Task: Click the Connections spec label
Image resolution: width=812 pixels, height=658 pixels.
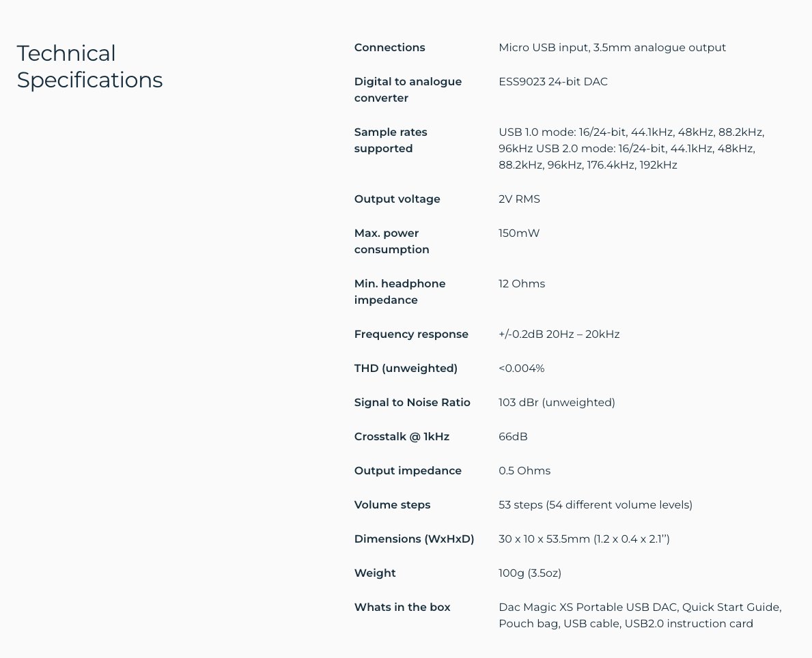Action: click(389, 47)
